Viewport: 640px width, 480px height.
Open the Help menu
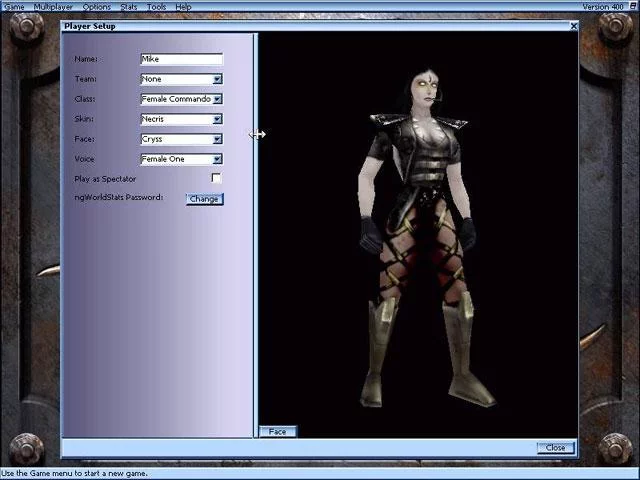click(x=183, y=7)
